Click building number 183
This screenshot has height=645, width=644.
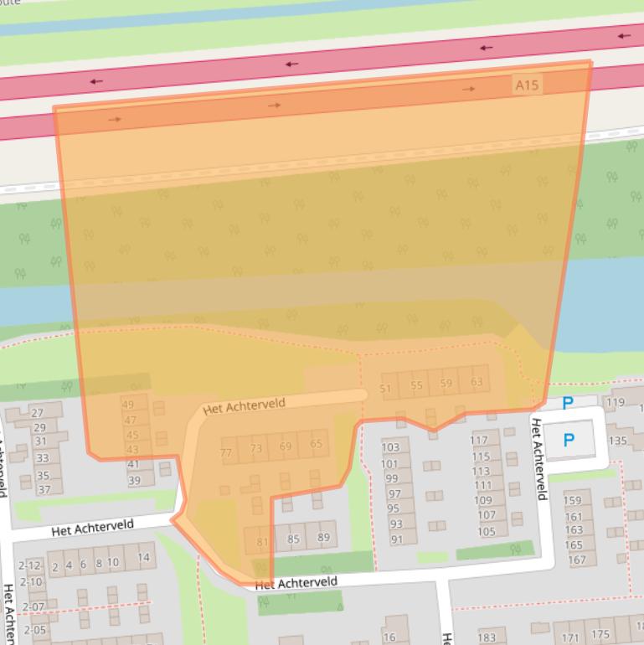pos(487,637)
